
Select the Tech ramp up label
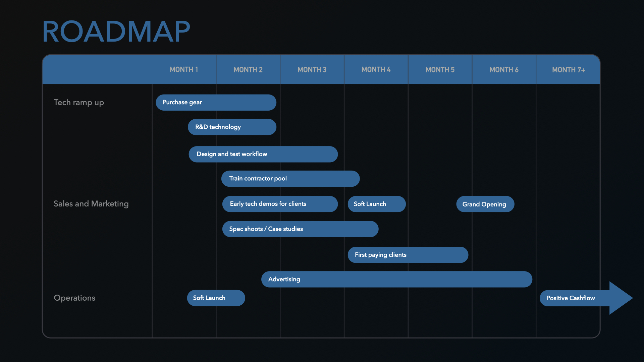pyautogui.click(x=79, y=102)
